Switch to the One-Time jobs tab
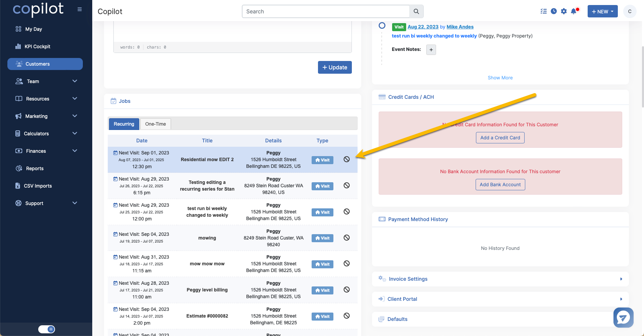The height and width of the screenshot is (336, 644). (x=156, y=124)
